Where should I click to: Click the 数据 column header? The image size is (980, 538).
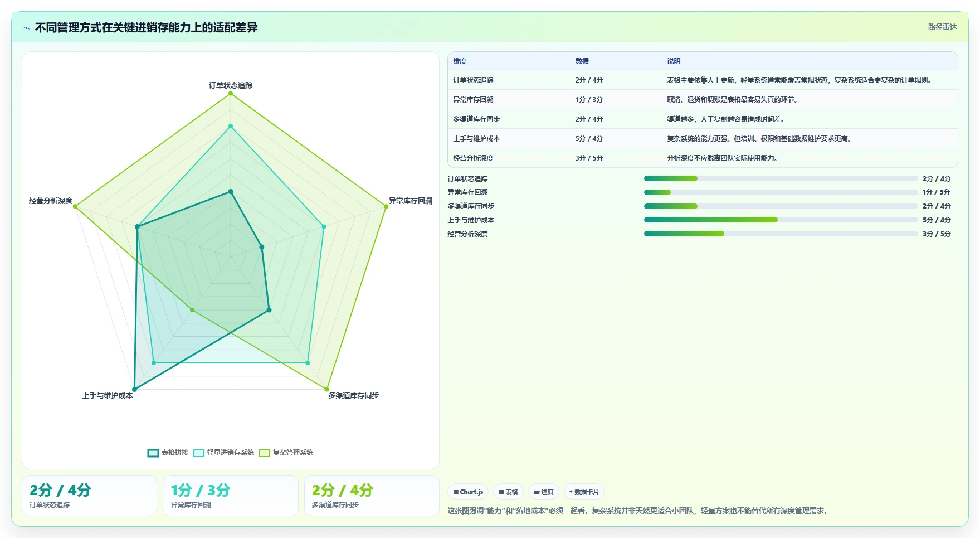coord(582,61)
